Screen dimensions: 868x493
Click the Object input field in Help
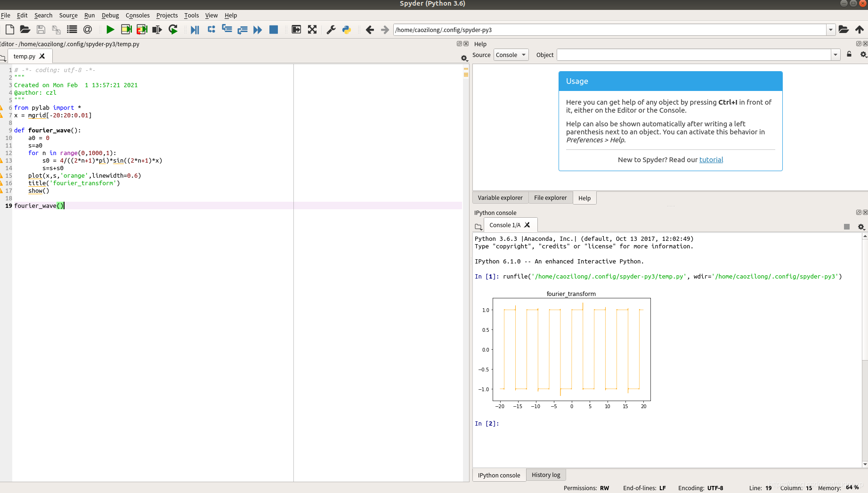(694, 55)
